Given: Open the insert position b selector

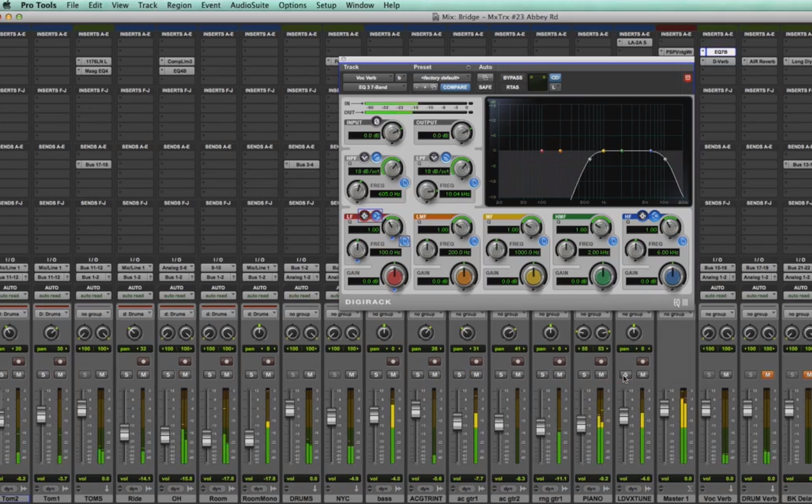Looking at the screenshot, I should coord(400,78).
